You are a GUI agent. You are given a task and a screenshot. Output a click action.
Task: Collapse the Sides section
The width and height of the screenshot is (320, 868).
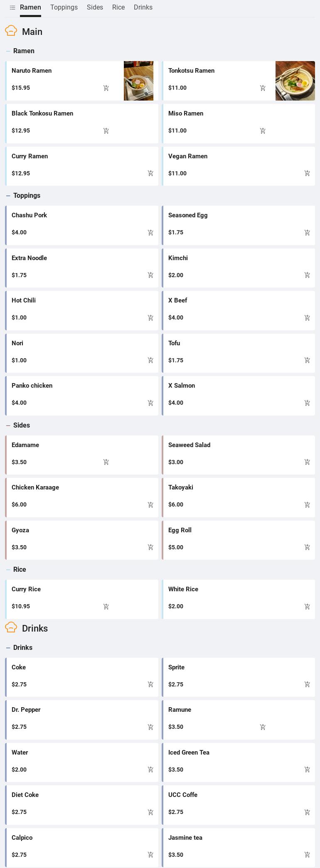pyautogui.click(x=8, y=425)
